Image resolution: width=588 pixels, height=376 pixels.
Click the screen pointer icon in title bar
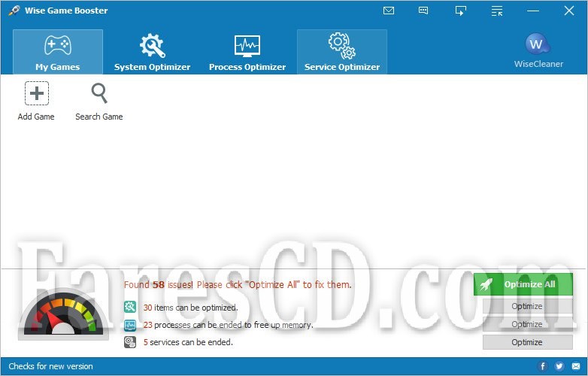(460, 11)
